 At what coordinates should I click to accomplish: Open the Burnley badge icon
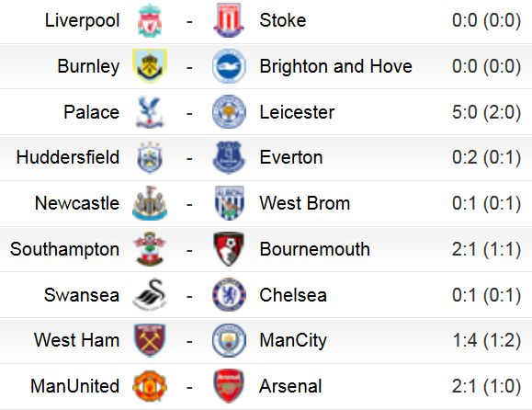(150, 66)
